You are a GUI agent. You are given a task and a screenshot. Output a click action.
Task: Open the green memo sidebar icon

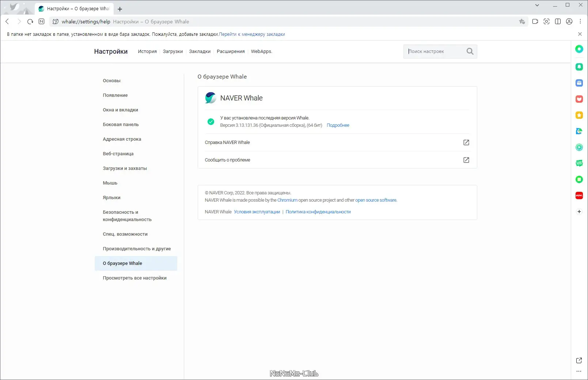click(579, 179)
